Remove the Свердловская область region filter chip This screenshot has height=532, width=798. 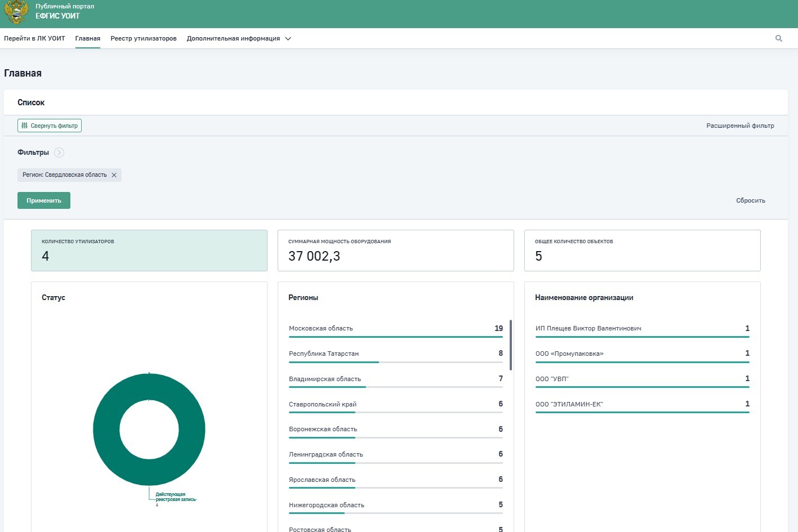click(x=114, y=175)
